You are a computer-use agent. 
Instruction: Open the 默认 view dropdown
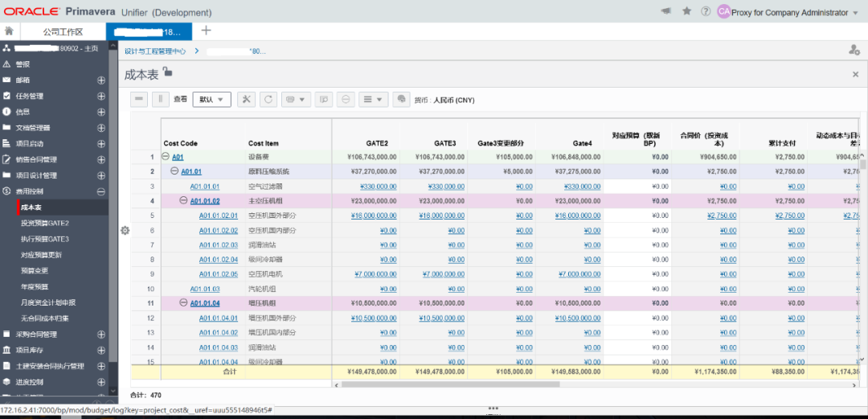coord(212,100)
